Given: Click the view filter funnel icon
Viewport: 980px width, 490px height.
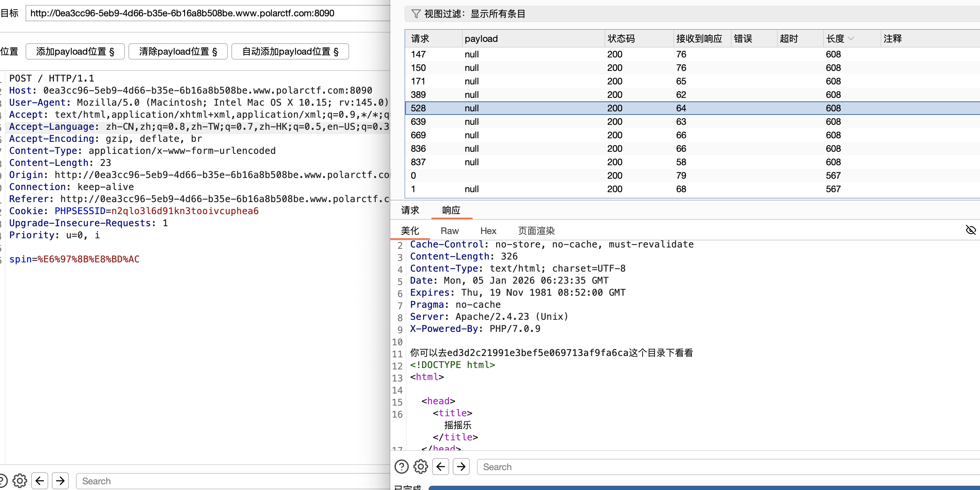Looking at the screenshot, I should [x=416, y=14].
